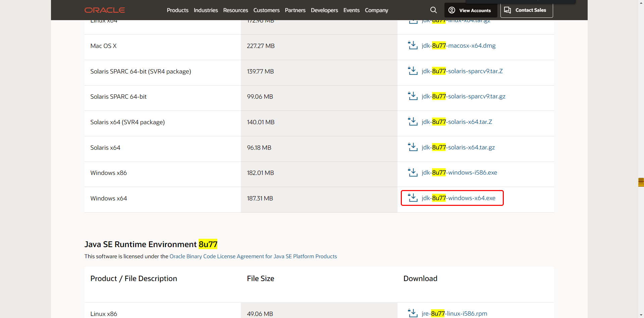Open the Products menu

pyautogui.click(x=177, y=10)
